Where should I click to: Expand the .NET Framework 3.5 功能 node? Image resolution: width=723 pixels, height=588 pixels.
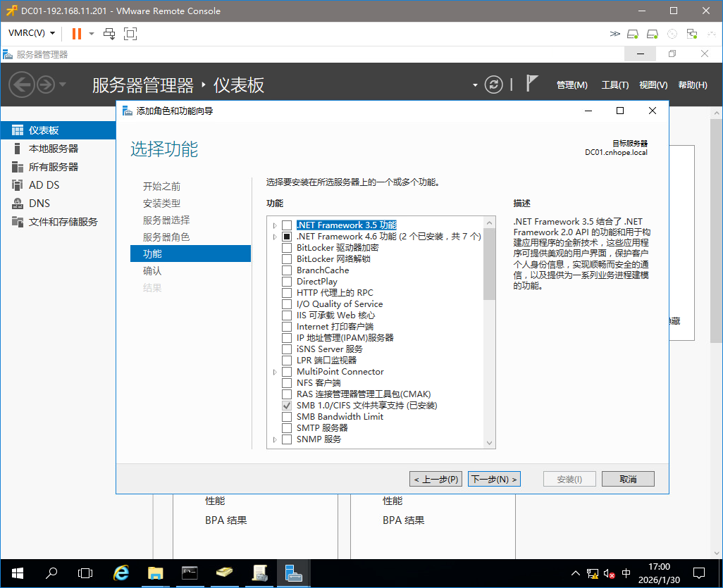(275, 225)
